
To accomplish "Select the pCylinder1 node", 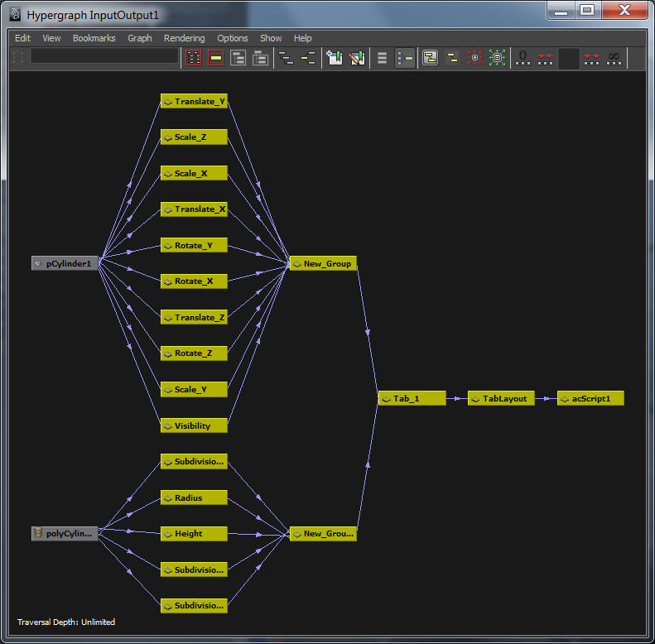I will tap(65, 263).
